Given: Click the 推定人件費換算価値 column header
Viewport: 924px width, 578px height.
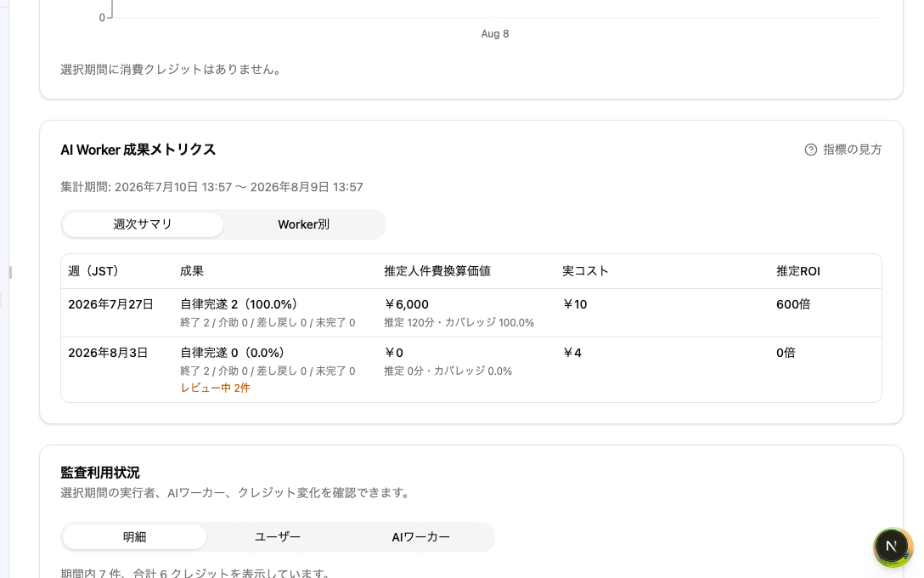Looking at the screenshot, I should (437, 271).
